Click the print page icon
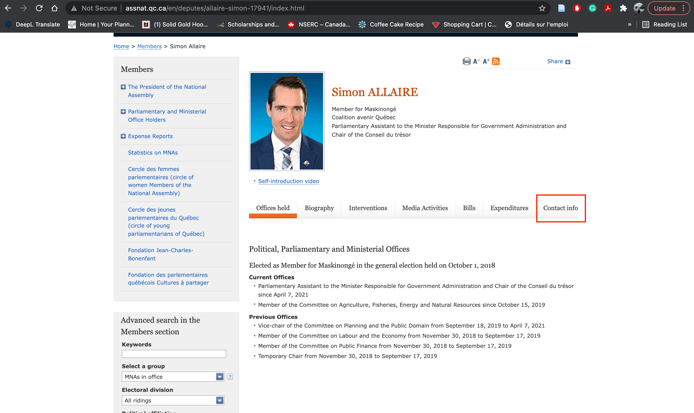Screen dimensions: 694x413 click(466, 62)
